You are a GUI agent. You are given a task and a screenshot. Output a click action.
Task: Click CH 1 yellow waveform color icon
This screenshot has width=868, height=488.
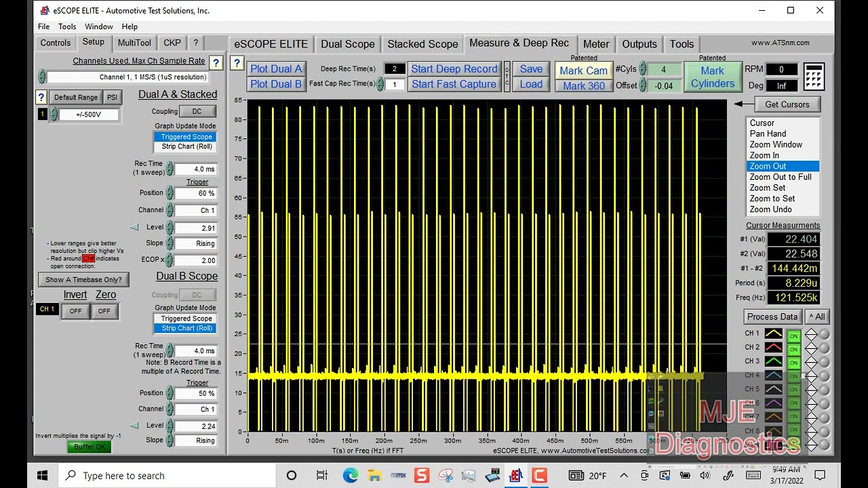tap(774, 333)
